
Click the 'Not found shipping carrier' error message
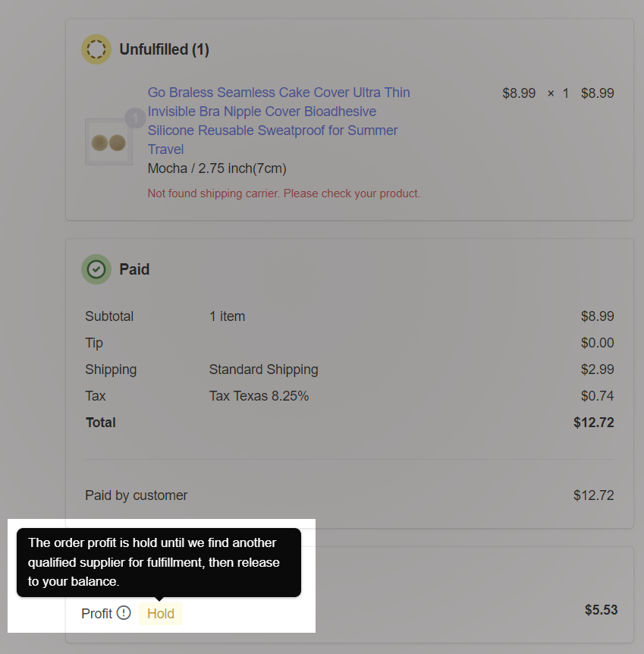point(284,193)
